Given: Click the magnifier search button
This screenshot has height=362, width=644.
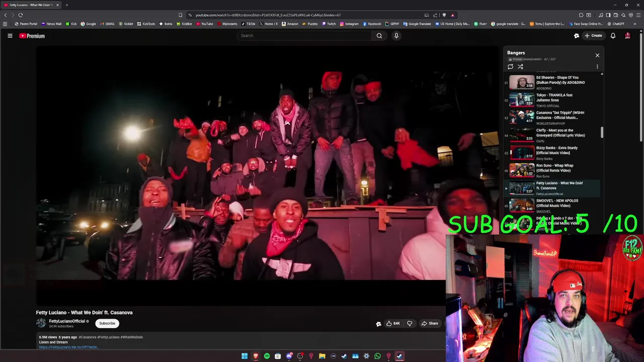Looking at the screenshot, I should [379, 36].
